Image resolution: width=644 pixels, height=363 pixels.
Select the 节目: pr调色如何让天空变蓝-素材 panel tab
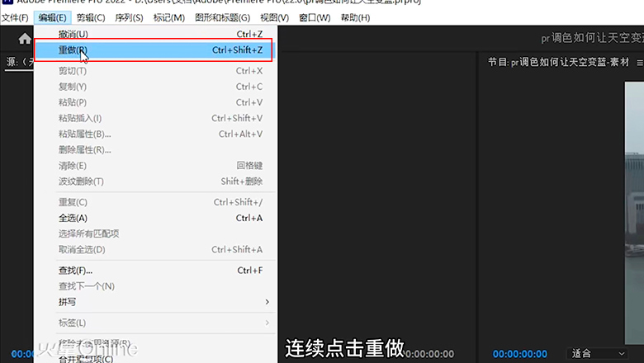559,63
